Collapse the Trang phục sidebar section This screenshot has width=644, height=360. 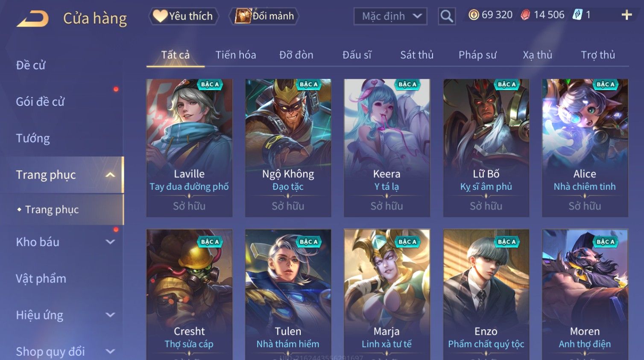(x=110, y=175)
